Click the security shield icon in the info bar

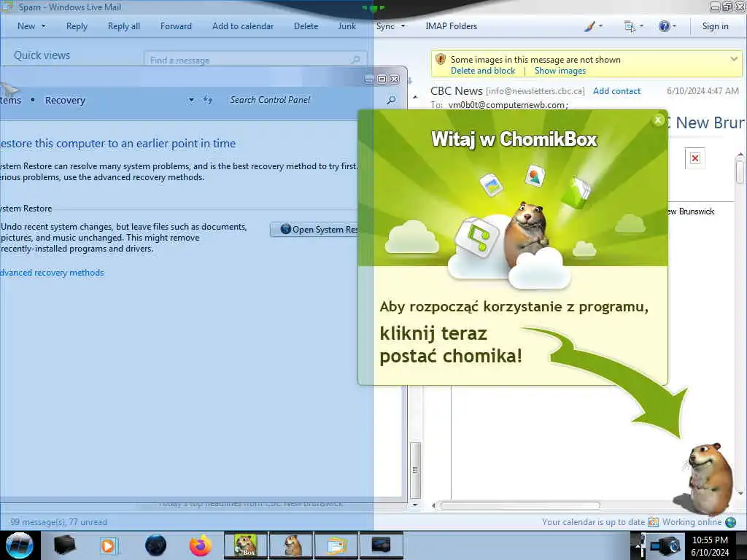click(x=441, y=60)
